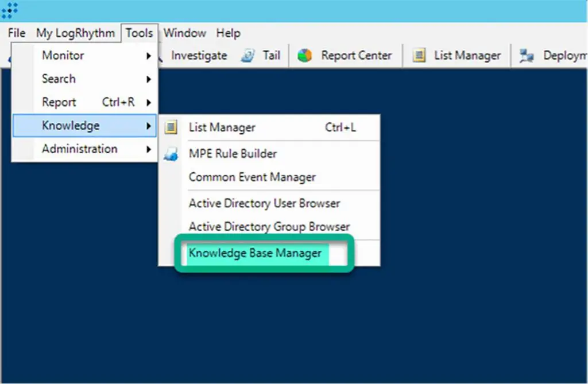588x384 pixels.
Task: Open the File menu
Action: point(17,33)
